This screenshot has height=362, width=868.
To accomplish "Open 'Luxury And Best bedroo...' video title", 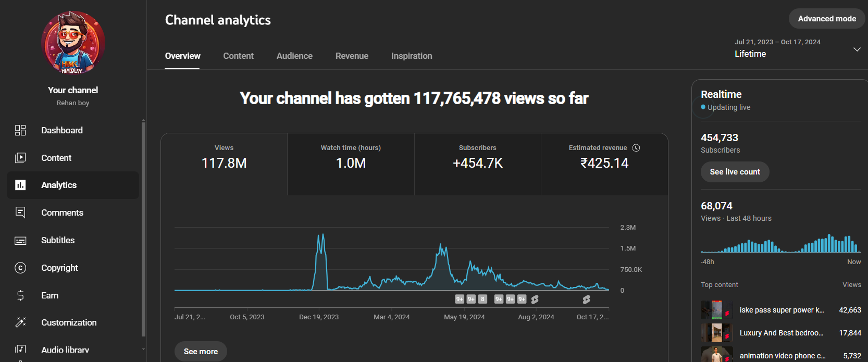I will tap(782, 333).
